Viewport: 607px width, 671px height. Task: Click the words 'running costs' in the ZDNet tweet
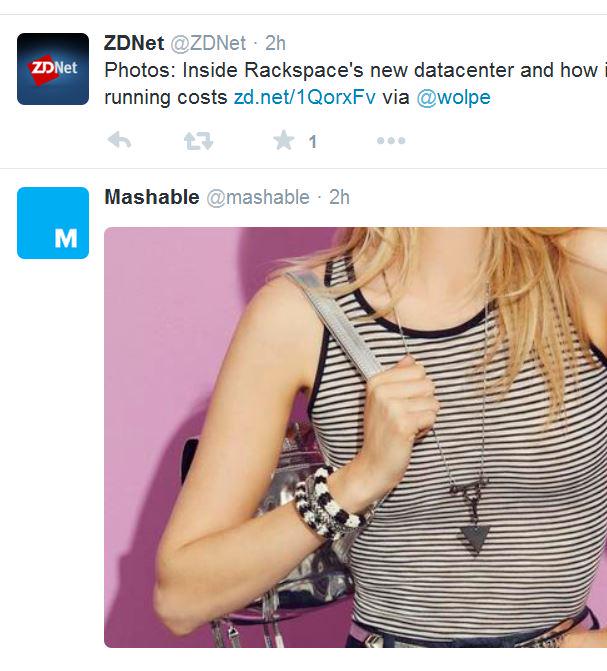(166, 98)
